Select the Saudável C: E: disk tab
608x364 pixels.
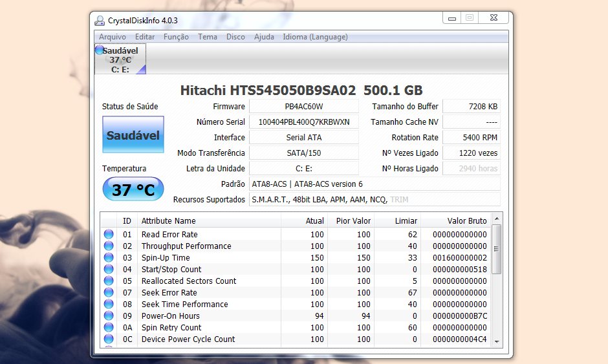coord(120,59)
